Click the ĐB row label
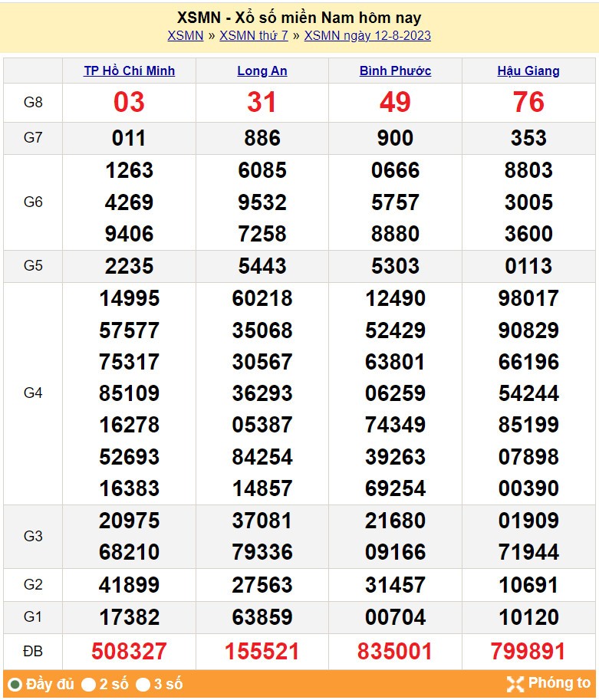 tap(33, 652)
